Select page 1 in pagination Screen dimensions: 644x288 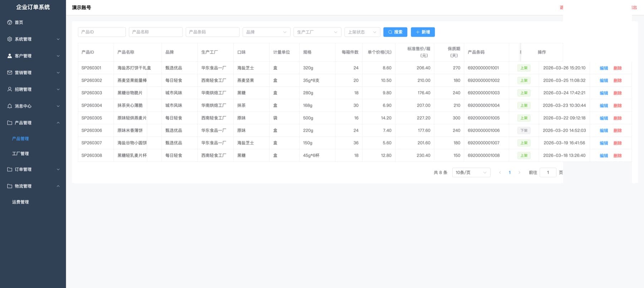[509, 173]
